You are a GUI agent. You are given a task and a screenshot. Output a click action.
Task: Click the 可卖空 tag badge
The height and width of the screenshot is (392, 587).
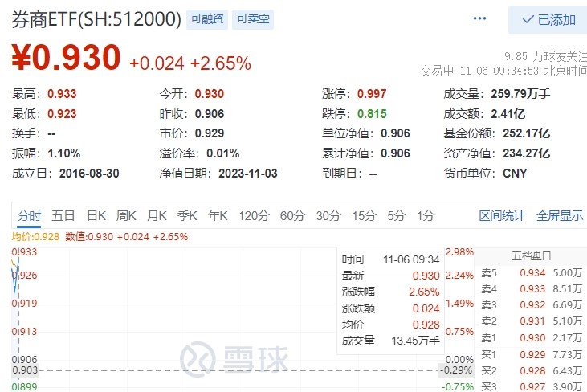[x=253, y=19]
